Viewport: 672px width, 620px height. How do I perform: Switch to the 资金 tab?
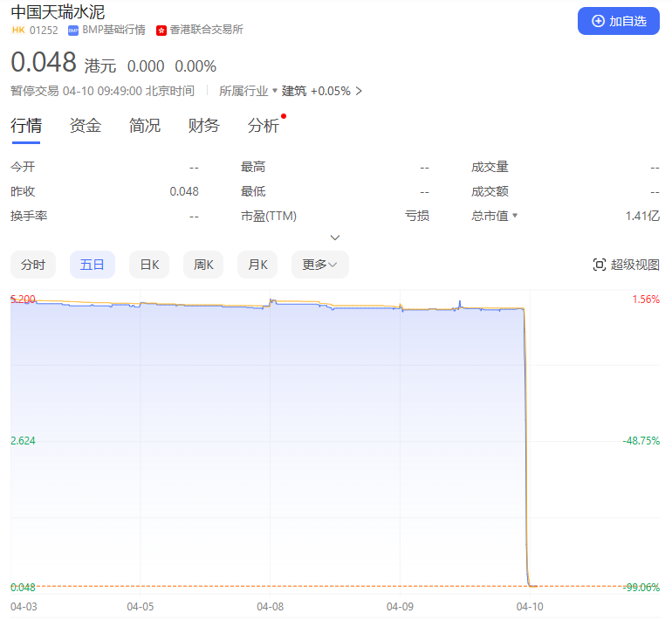86,126
